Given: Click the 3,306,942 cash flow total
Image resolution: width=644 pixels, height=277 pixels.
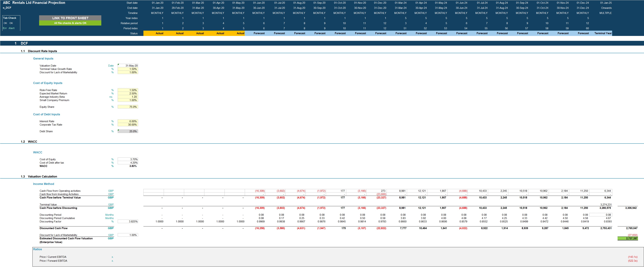Looking at the screenshot, I should 631,208.
